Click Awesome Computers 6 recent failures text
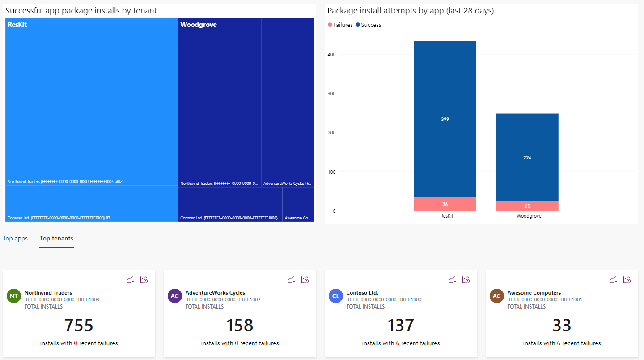644x360 pixels. point(562,343)
